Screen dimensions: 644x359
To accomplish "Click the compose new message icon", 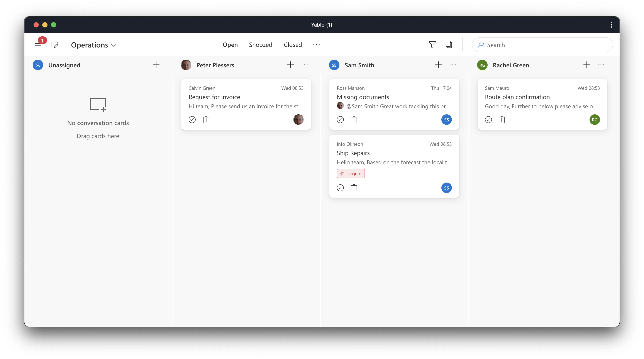I will (x=54, y=45).
